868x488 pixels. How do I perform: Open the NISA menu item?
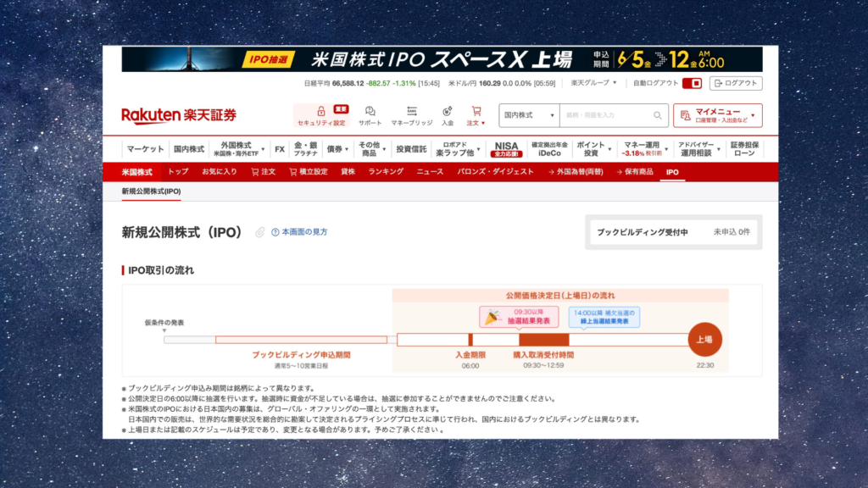[x=506, y=149]
